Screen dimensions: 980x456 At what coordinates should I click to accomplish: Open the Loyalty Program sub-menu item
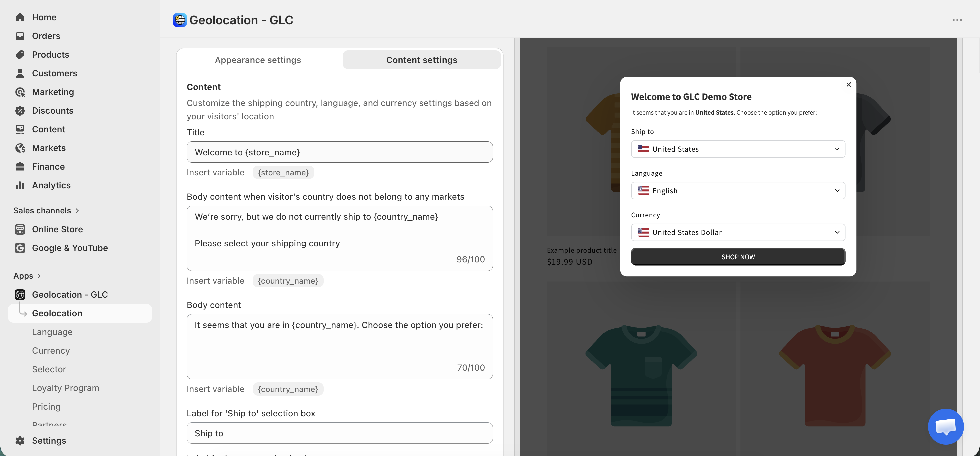pos(65,388)
